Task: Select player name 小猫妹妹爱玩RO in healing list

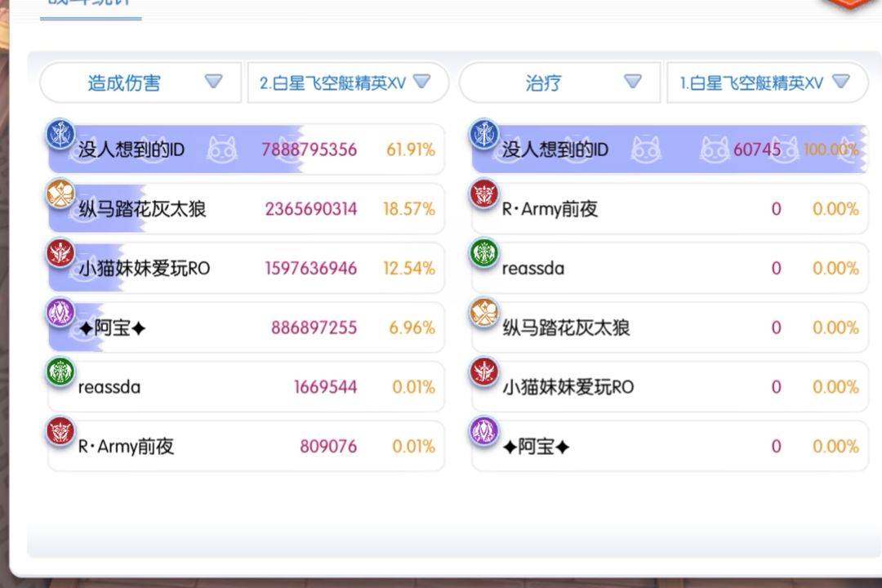Action: (x=568, y=387)
